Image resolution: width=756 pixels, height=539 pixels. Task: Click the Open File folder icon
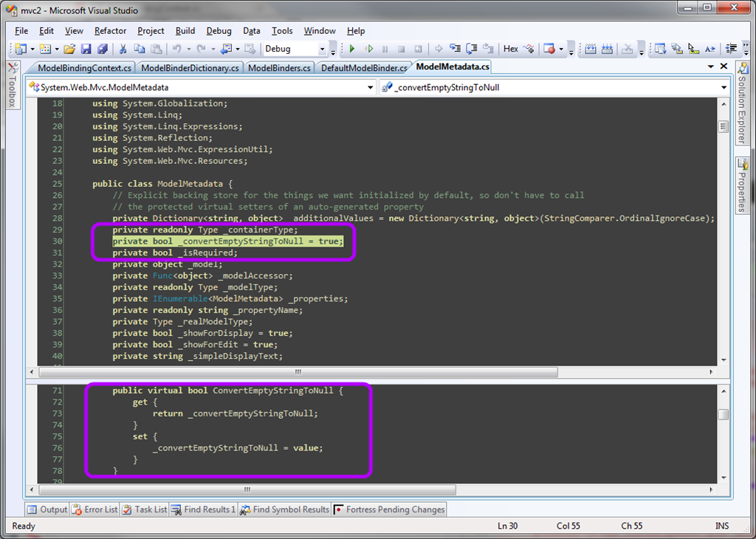(69, 49)
